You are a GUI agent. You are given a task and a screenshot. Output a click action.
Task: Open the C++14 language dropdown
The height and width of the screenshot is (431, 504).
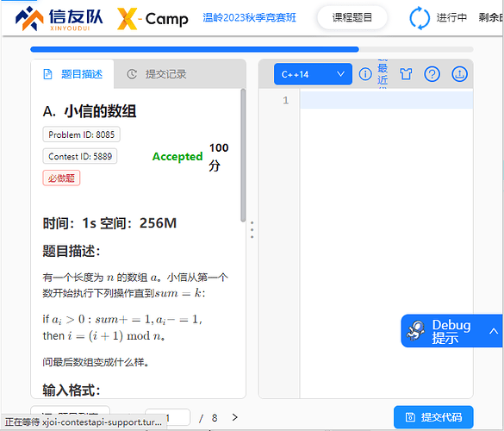coord(313,74)
